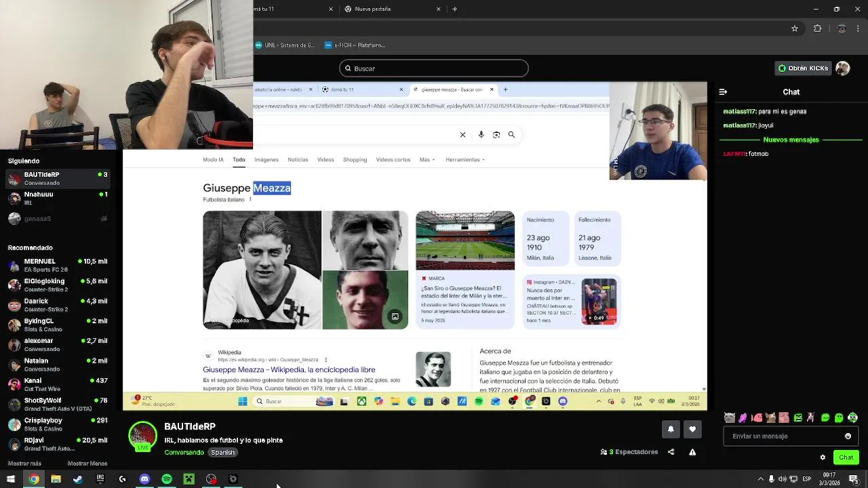
Task: Open the UNL bookmark in bookmarks bar
Action: click(285, 45)
